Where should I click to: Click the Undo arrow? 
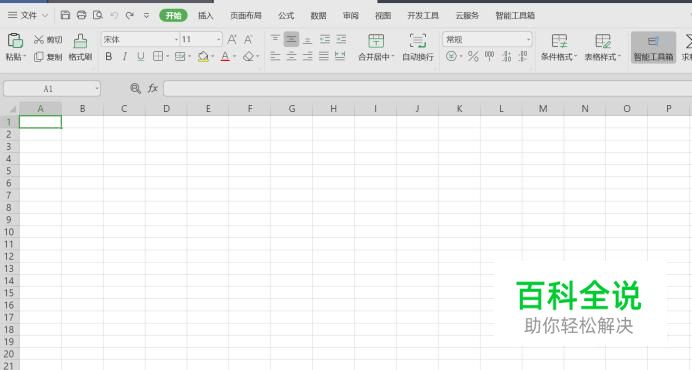pyautogui.click(x=114, y=15)
